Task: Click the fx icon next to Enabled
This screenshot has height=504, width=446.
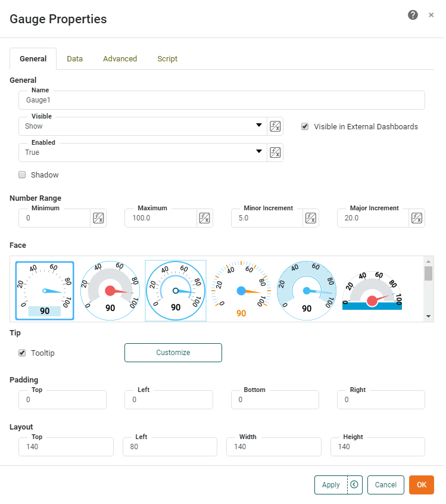Action: [275, 152]
